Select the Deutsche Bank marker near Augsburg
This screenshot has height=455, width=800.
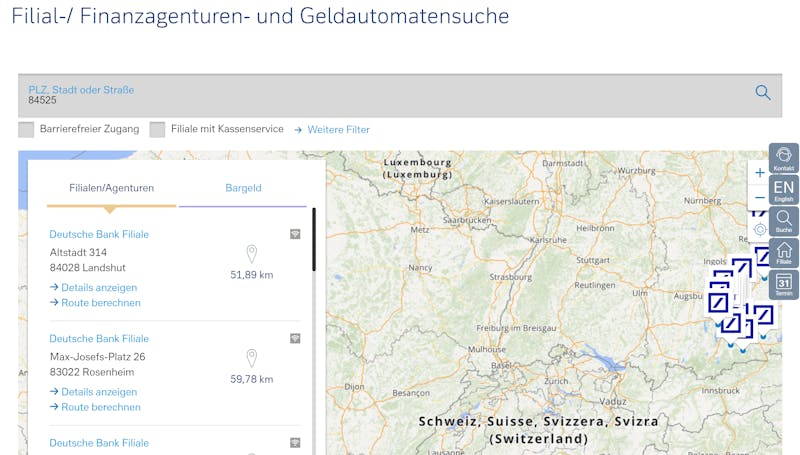point(718,303)
